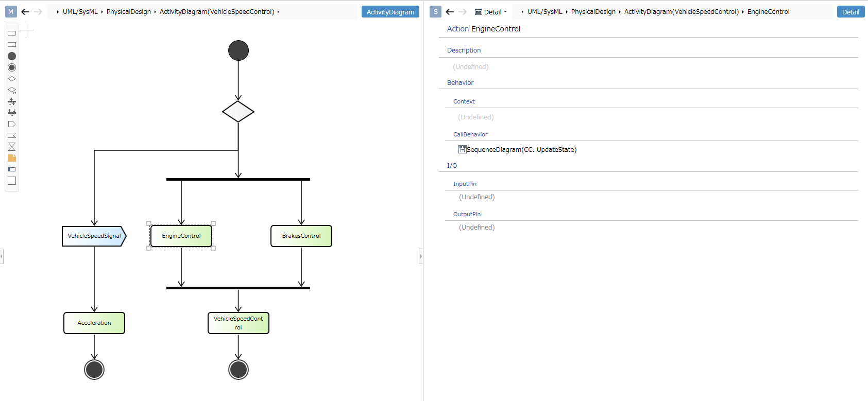Select the orange Note tool

(12, 158)
